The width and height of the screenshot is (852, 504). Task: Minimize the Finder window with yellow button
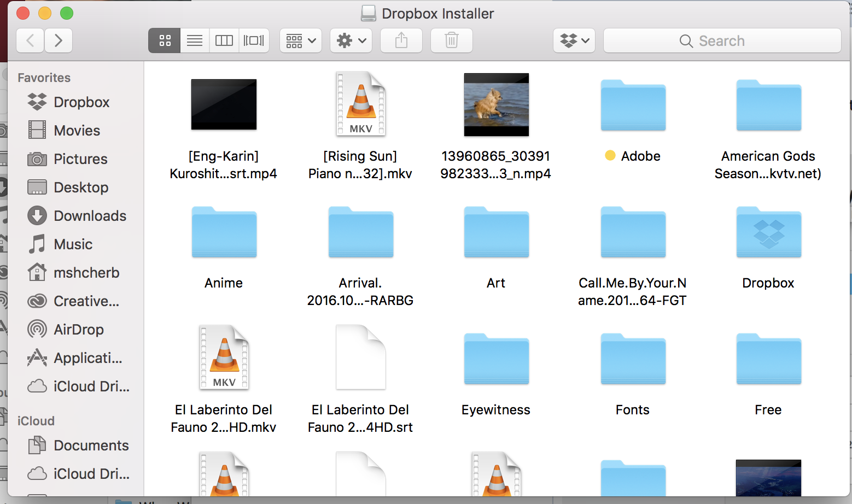point(45,13)
